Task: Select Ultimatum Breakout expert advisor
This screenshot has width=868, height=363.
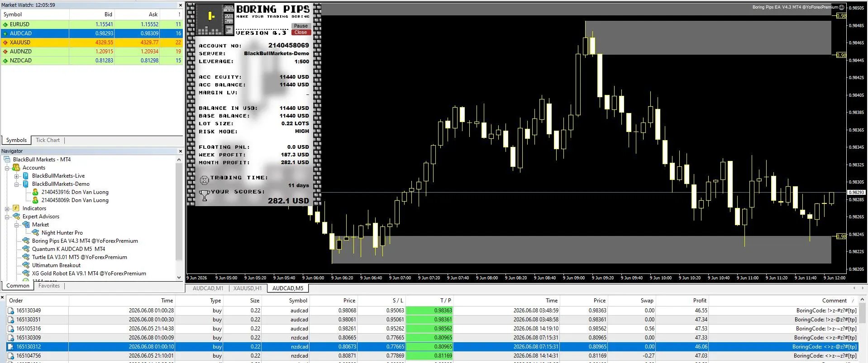Action: [56, 265]
